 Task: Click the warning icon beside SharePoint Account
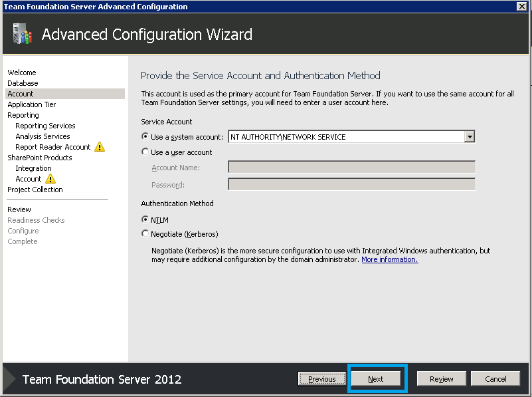pos(50,179)
